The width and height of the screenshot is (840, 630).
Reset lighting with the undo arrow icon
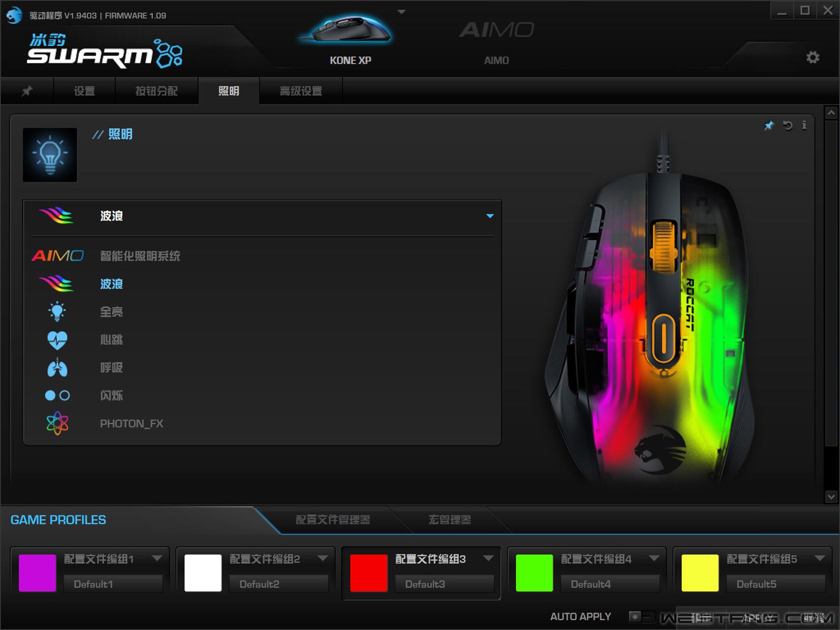tap(787, 125)
